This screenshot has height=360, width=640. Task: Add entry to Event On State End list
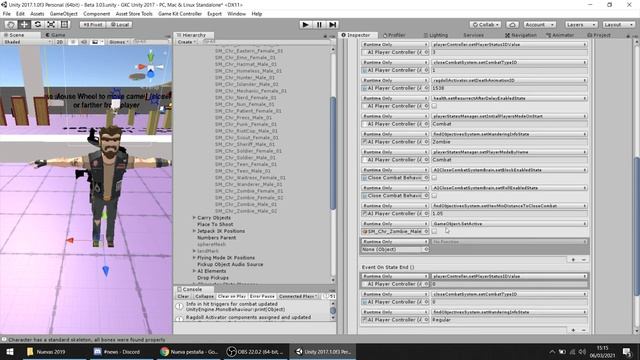click(x=573, y=330)
